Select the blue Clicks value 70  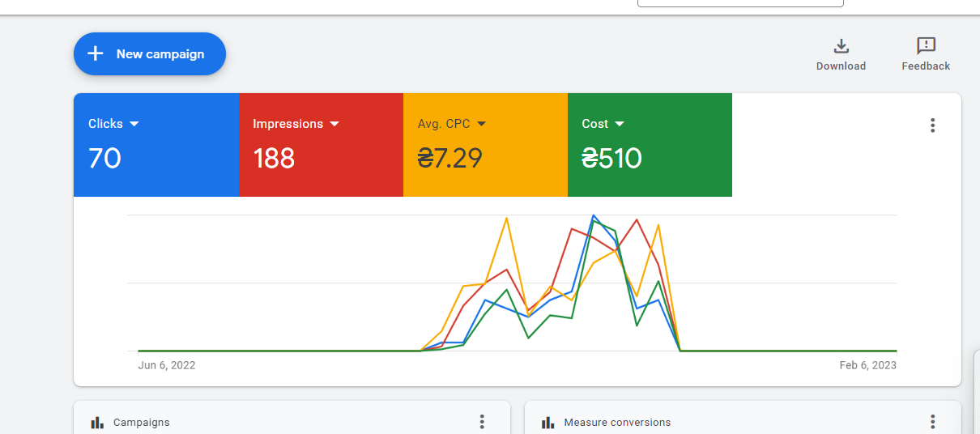pyautogui.click(x=104, y=158)
